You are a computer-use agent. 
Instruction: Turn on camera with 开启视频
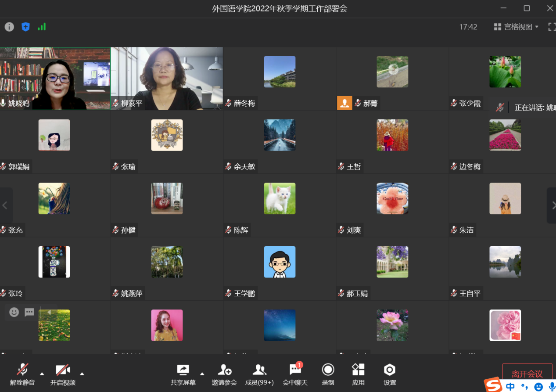click(63, 374)
